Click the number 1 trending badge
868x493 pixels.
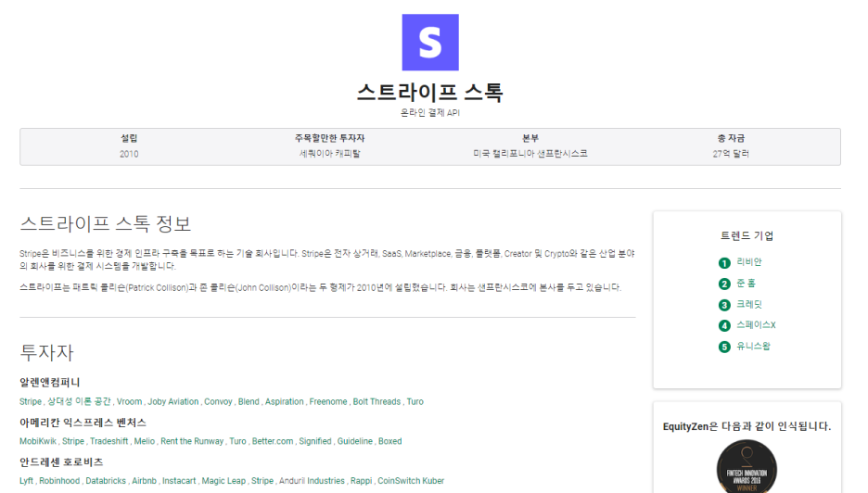pyautogui.click(x=724, y=263)
